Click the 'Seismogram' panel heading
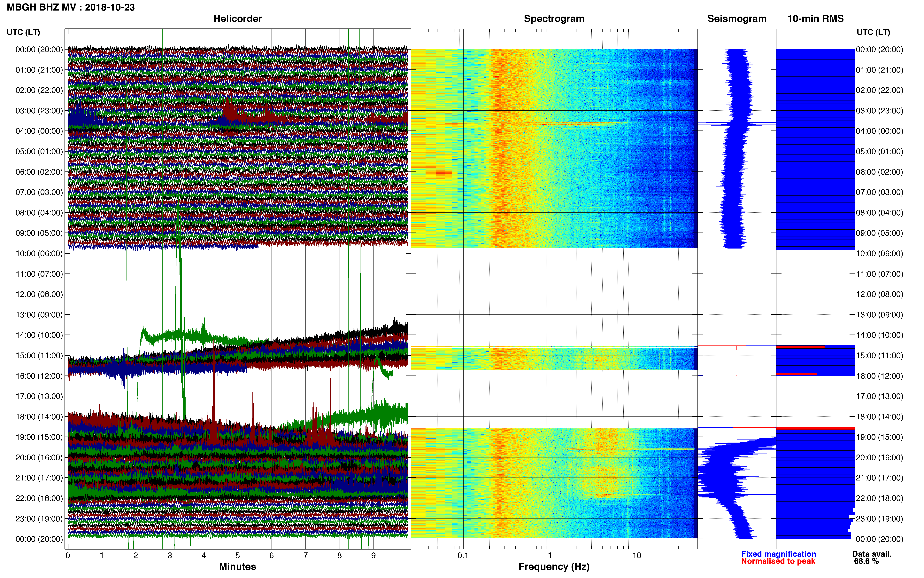 tap(736, 18)
